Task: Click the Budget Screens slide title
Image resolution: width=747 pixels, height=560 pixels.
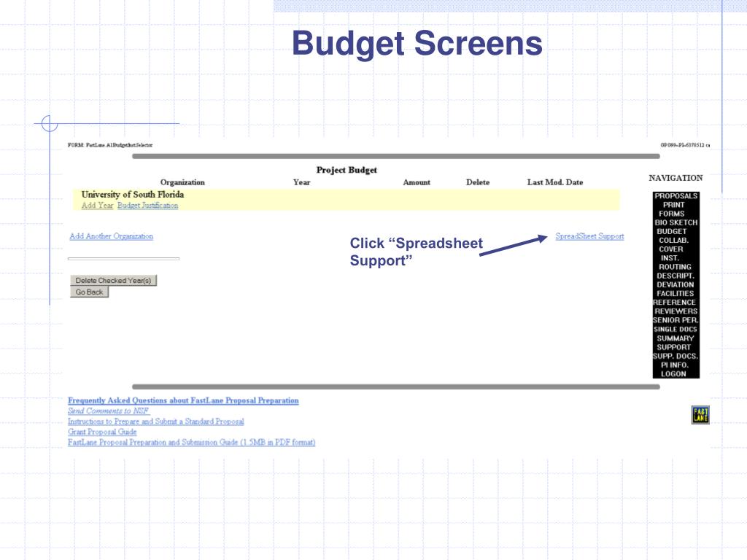Action: click(x=417, y=44)
